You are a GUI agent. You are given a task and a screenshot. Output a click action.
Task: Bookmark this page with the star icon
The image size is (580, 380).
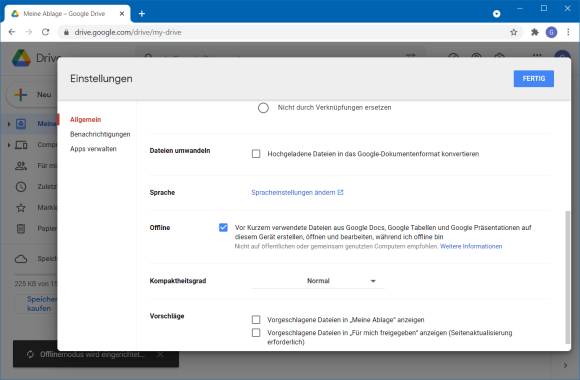[x=514, y=32]
